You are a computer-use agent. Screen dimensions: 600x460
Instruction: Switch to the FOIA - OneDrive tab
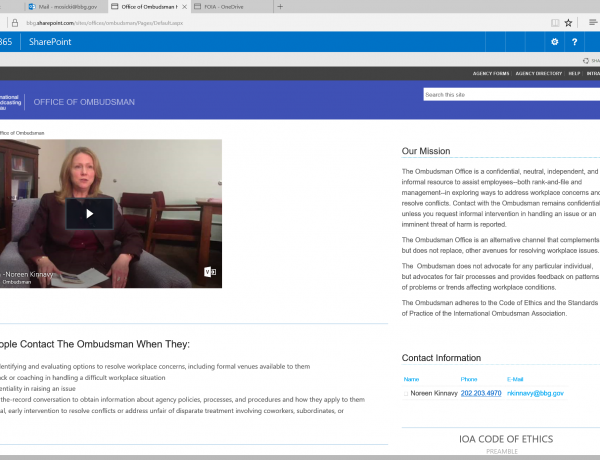click(223, 7)
